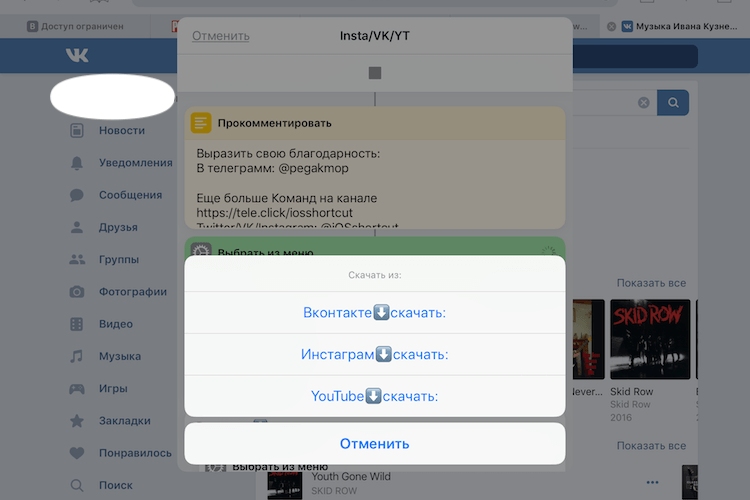This screenshot has height=500, width=750.
Task: Open Новости in VK sidebar
Action: [x=121, y=130]
